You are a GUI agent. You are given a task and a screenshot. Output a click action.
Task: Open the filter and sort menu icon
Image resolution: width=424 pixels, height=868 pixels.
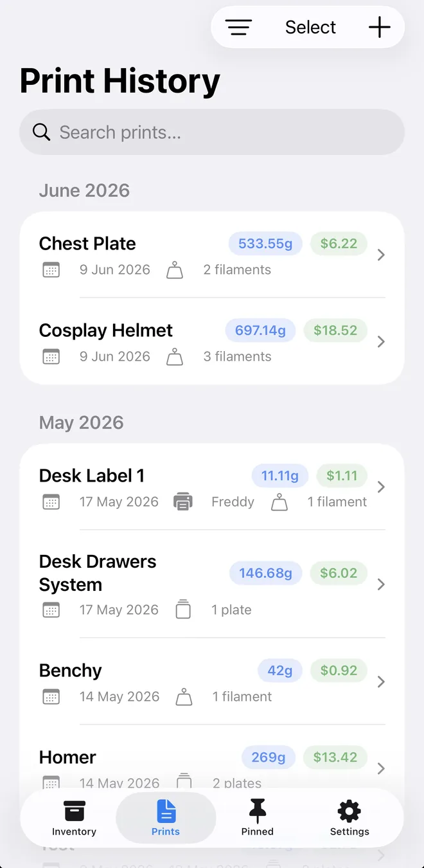tap(238, 27)
